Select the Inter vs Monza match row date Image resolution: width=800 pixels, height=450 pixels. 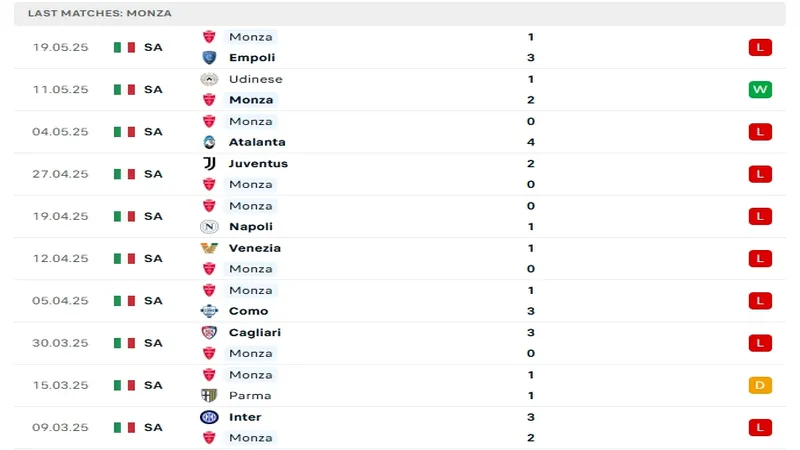(x=60, y=427)
